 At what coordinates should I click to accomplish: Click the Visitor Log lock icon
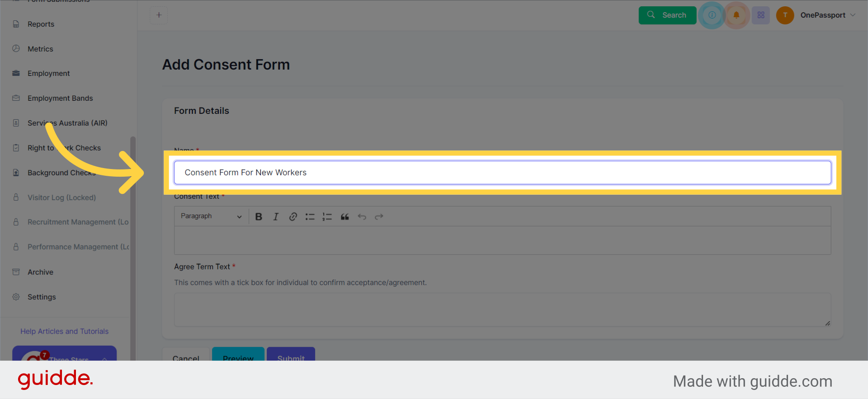tap(16, 197)
